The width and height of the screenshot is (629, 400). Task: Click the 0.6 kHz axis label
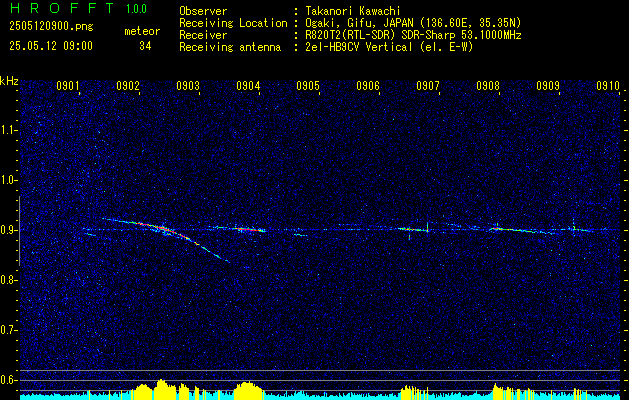(x=8, y=380)
